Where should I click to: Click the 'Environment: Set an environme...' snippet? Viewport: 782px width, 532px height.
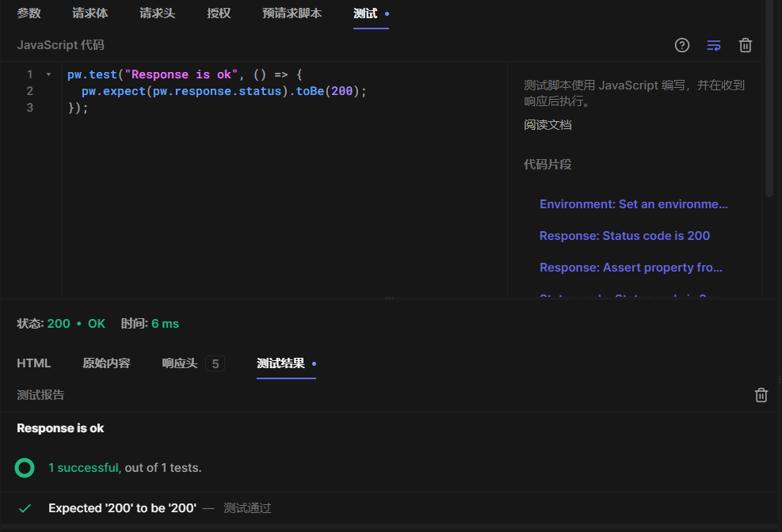pos(633,203)
